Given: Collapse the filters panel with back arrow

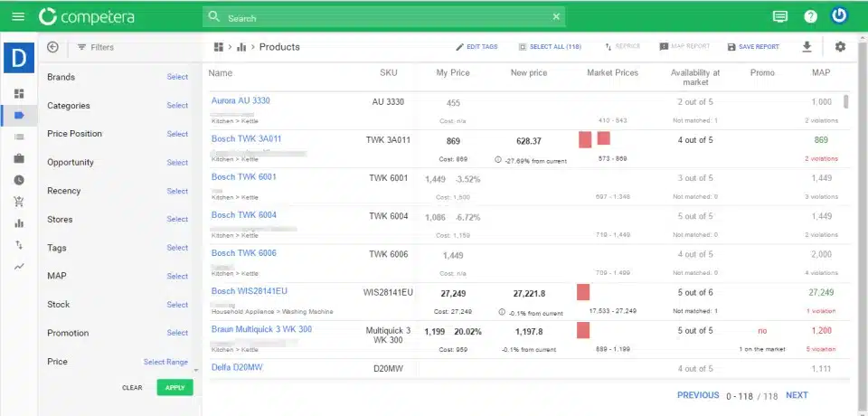Looking at the screenshot, I should pyautogui.click(x=52, y=47).
